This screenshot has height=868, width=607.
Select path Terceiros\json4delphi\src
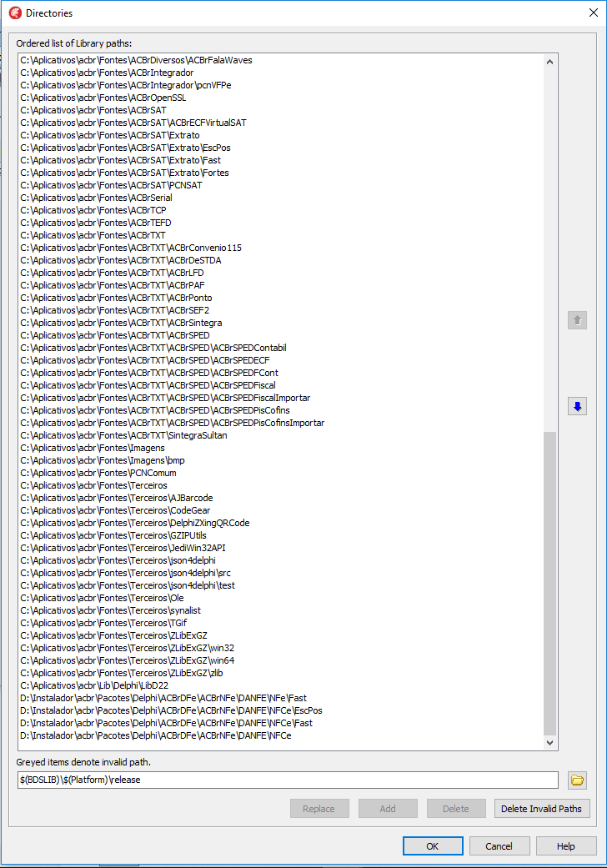click(x=125, y=573)
